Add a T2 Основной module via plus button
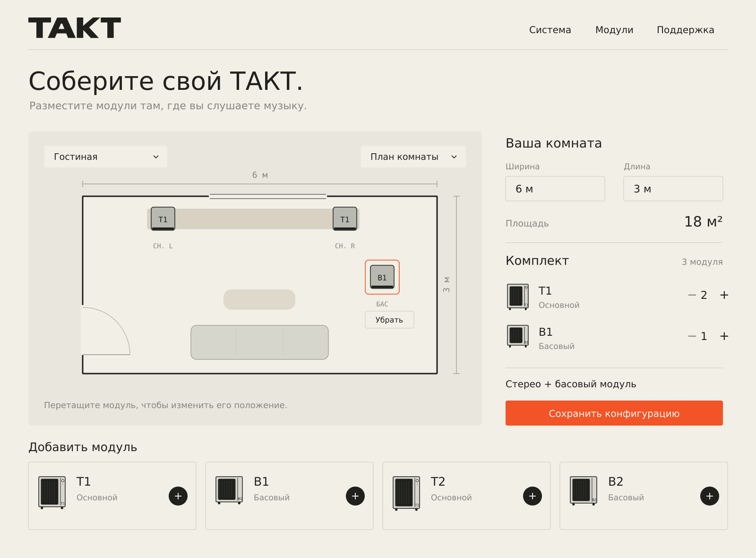 pyautogui.click(x=533, y=496)
